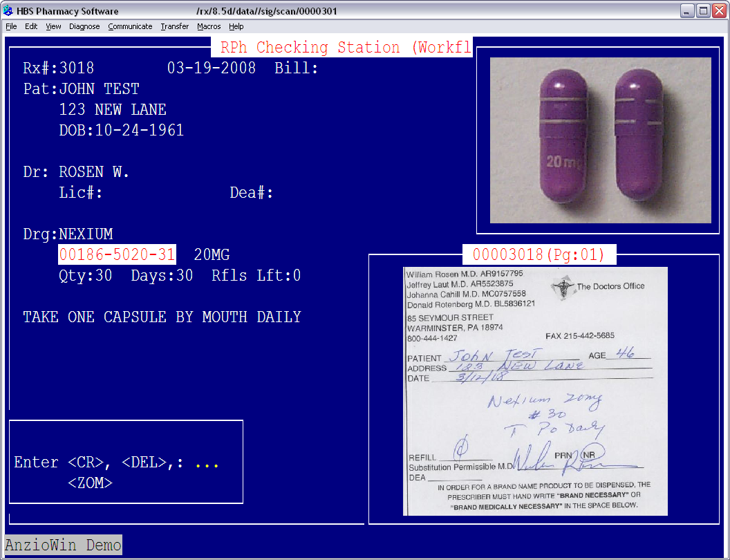The height and width of the screenshot is (560, 730).
Task: Click the scanned prescription image
Action: [x=535, y=391]
